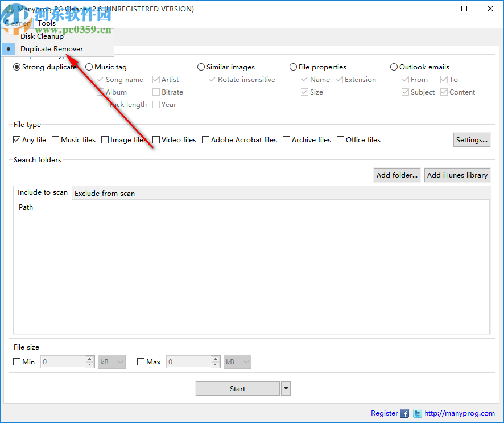Click the Manyprog PC Cleaner title bar icon
Screen dimensions: 504x423
(10, 9)
